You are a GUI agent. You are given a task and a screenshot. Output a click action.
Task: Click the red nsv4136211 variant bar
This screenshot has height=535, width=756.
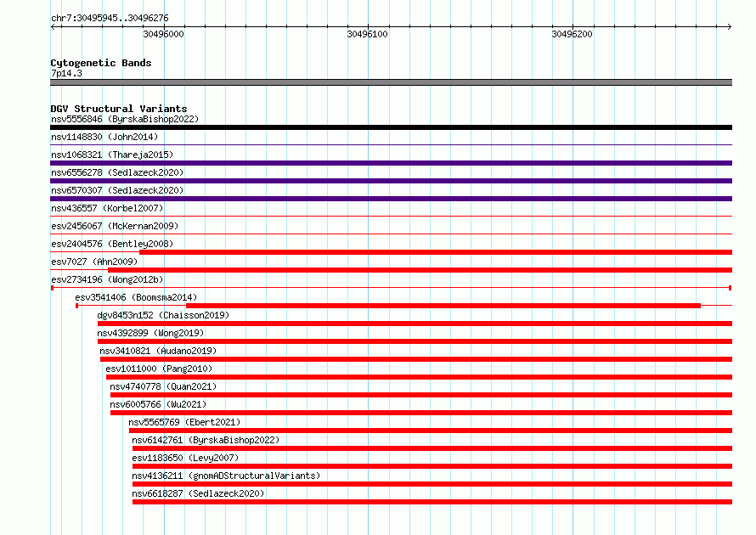point(432,484)
